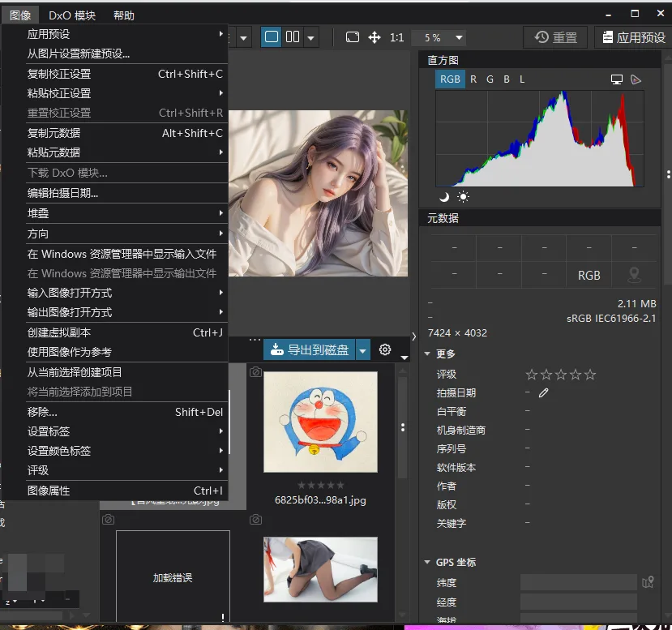The height and width of the screenshot is (630, 672).
Task: Click camera icon above 加载错误 thumbnail
Action: coord(108,520)
